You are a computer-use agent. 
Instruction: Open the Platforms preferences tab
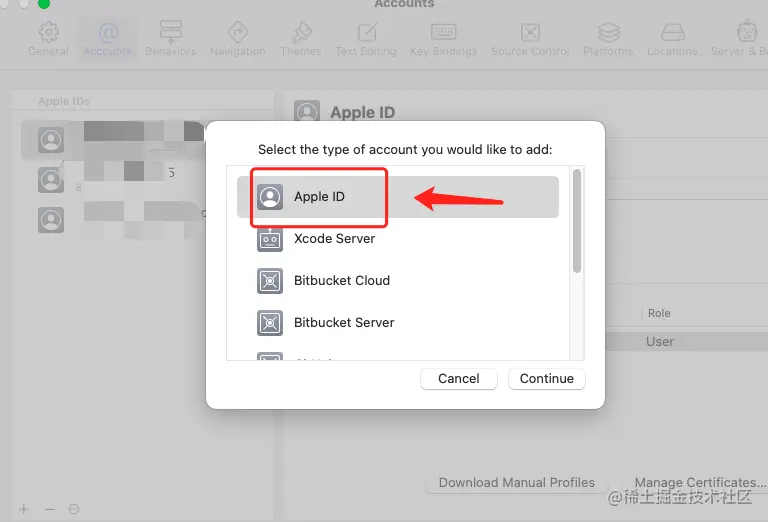(x=608, y=39)
